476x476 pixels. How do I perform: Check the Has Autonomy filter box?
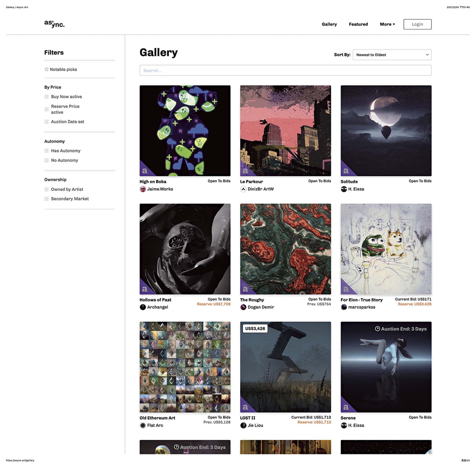47,151
